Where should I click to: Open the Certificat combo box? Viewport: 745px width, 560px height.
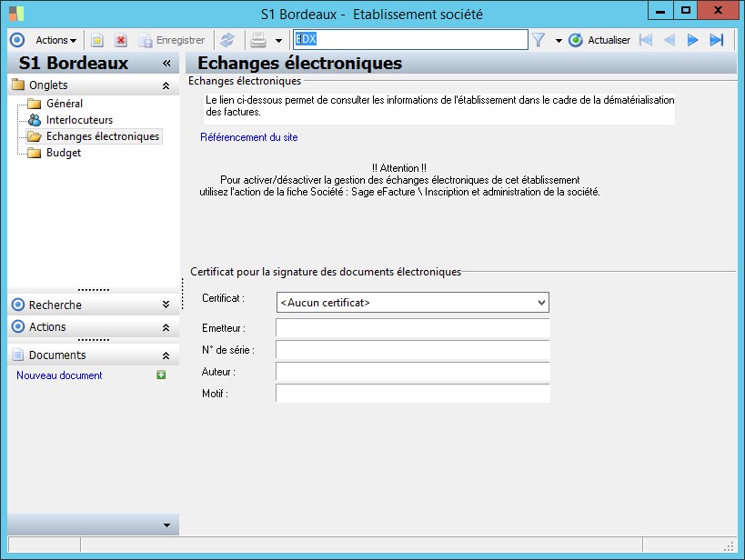[412, 303]
